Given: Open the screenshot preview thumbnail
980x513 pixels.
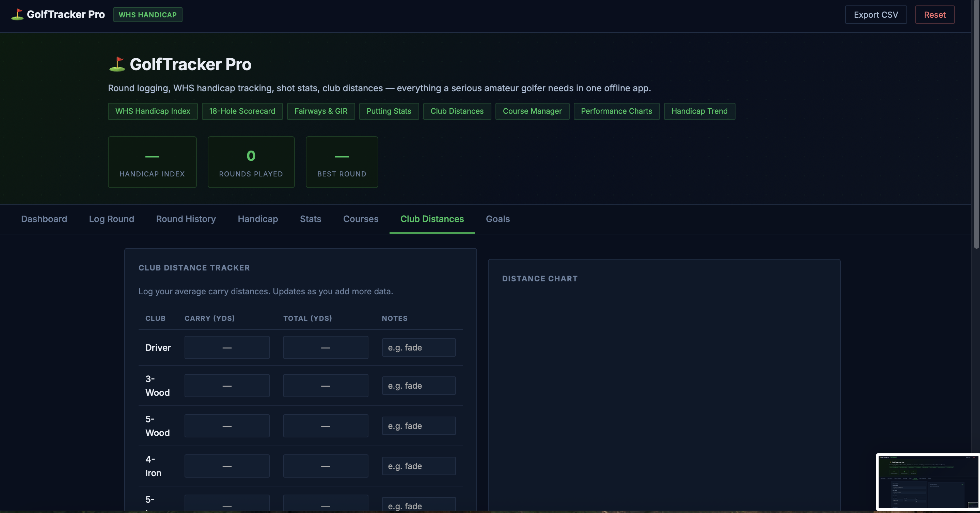Looking at the screenshot, I should pos(928,481).
